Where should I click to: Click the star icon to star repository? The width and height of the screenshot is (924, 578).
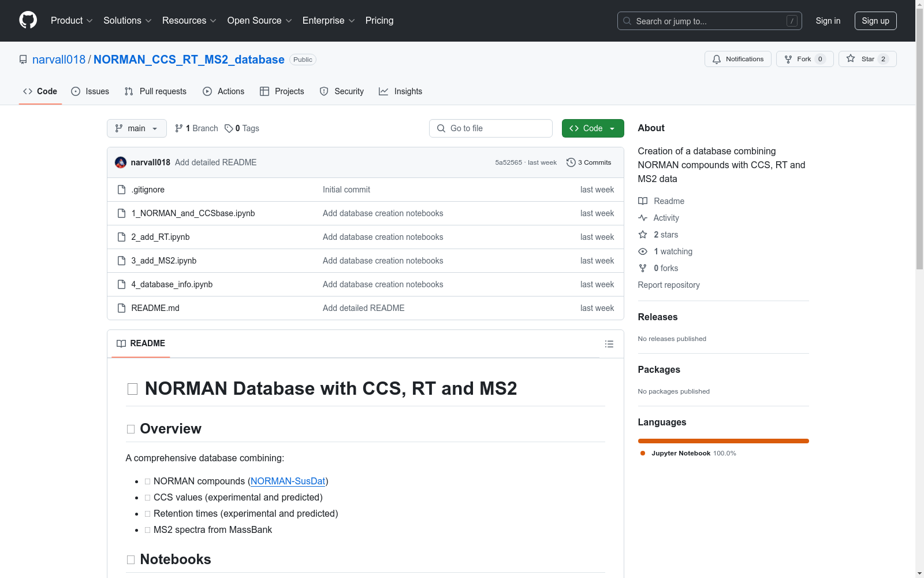pyautogui.click(x=851, y=59)
